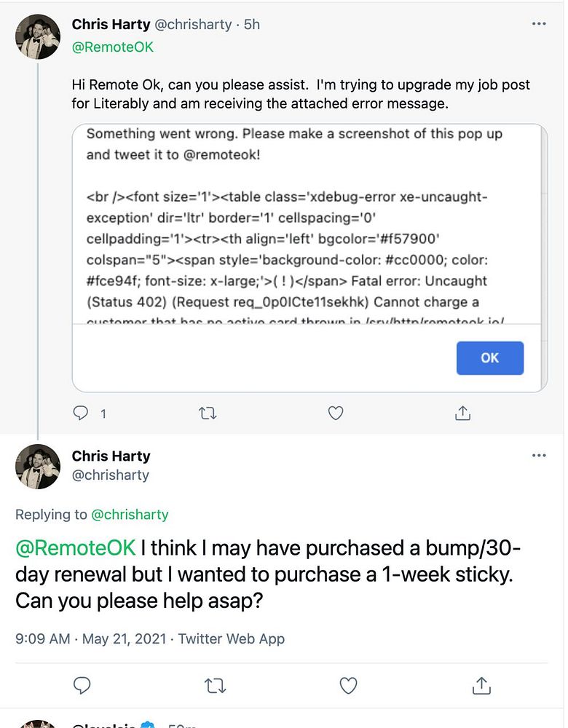Screen dimensions: 568x728
Task: Click the 5h timestamp on first tweet
Action: [252, 24]
